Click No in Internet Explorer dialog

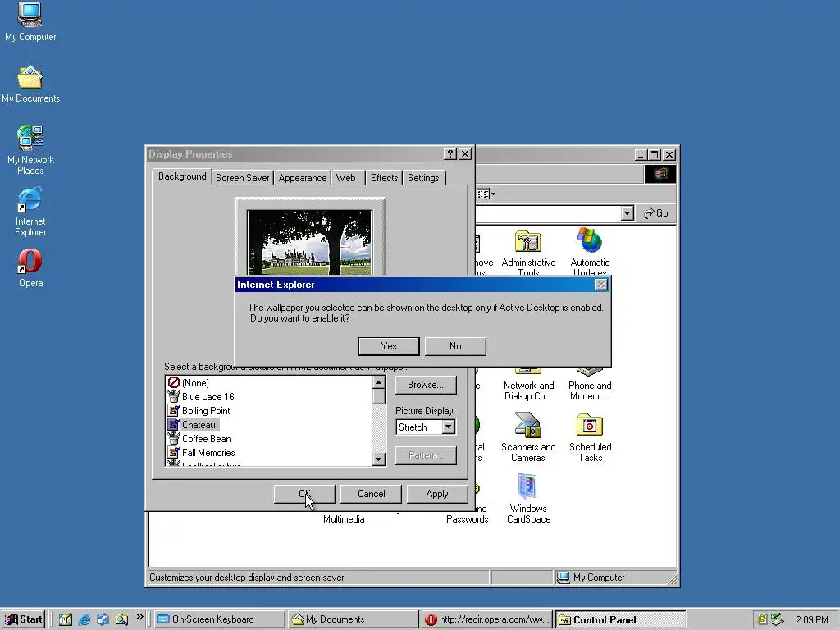coord(455,346)
